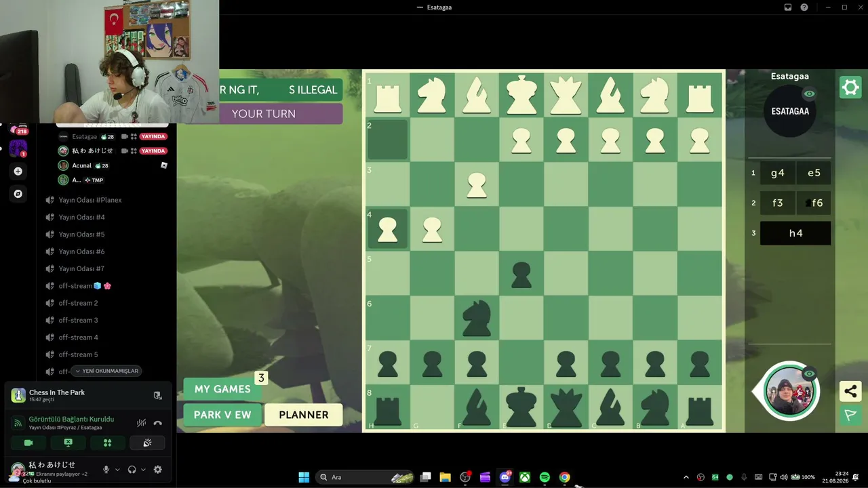
Task: Expand Discord headphone output options
Action: click(143, 470)
